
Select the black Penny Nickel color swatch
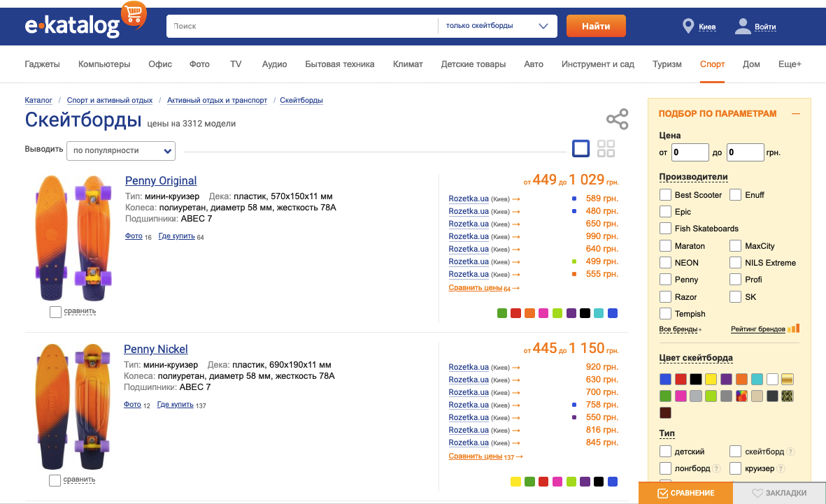[x=599, y=482]
